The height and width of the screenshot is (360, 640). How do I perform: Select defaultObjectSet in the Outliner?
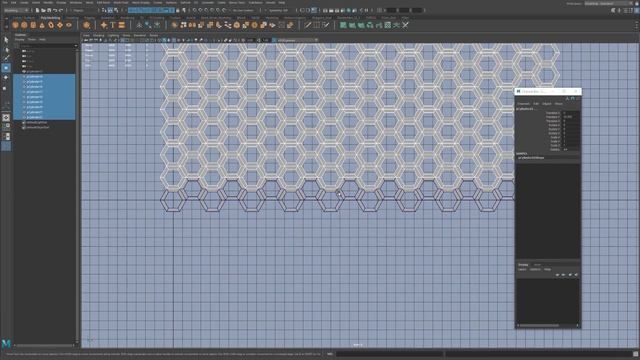(x=38, y=127)
